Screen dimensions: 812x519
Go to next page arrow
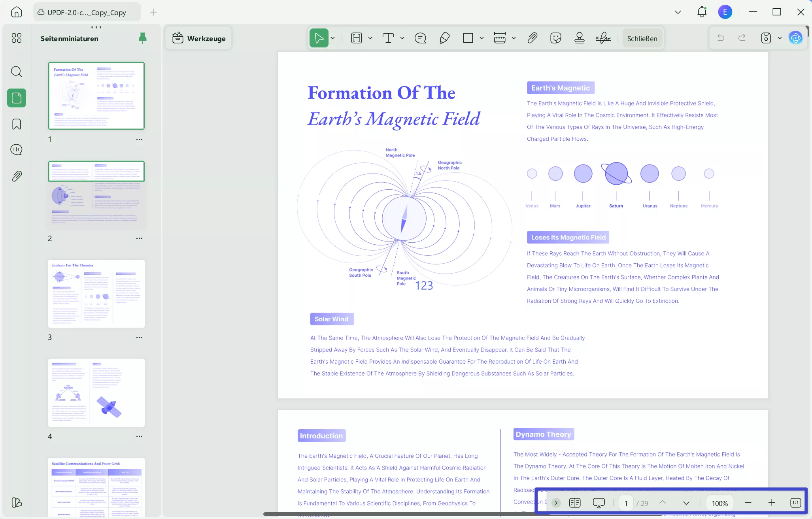pos(686,503)
